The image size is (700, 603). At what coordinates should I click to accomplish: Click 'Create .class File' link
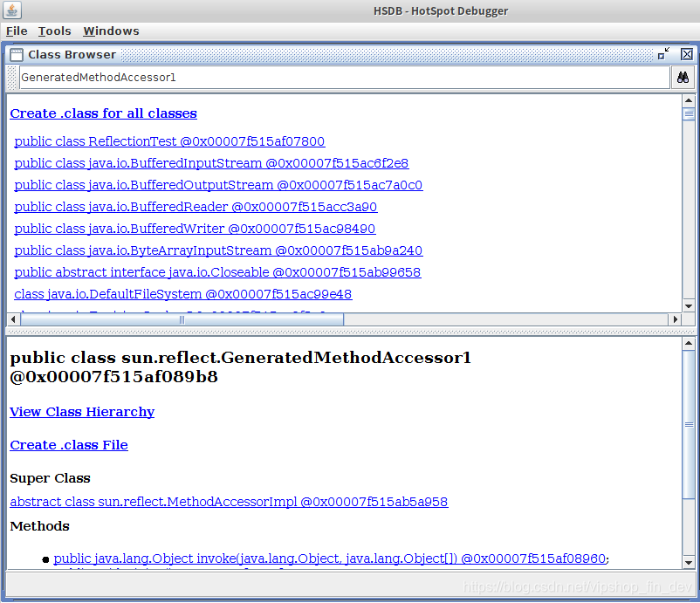69,445
